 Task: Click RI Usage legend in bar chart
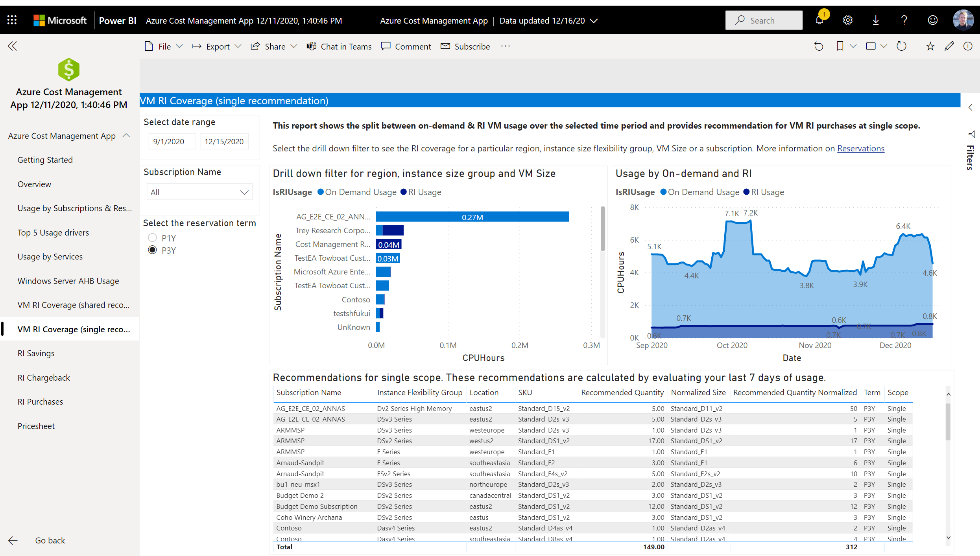pos(421,192)
